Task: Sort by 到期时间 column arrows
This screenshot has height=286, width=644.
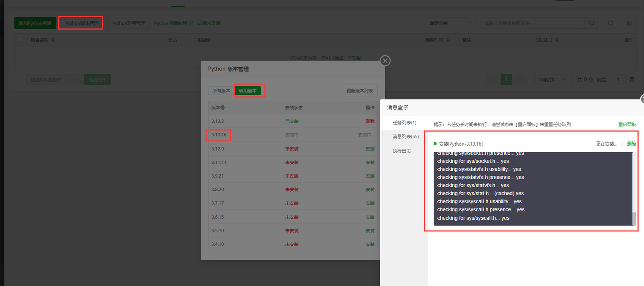Action: point(448,40)
